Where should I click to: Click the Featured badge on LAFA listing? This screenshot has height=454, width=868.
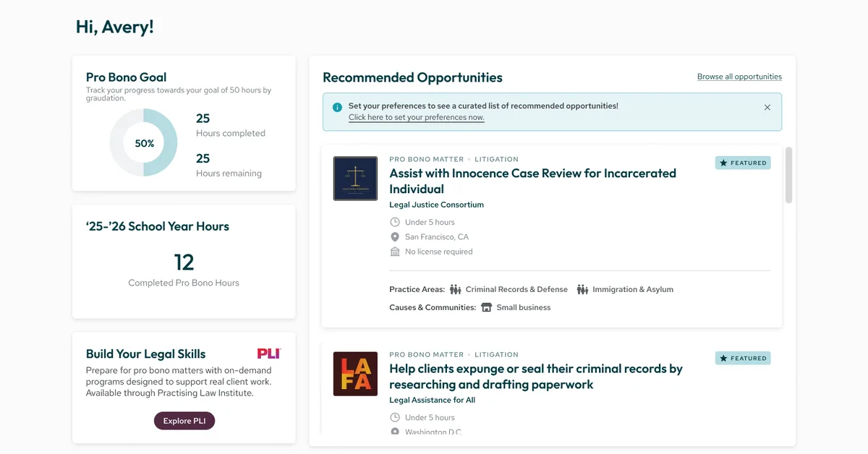(x=743, y=358)
